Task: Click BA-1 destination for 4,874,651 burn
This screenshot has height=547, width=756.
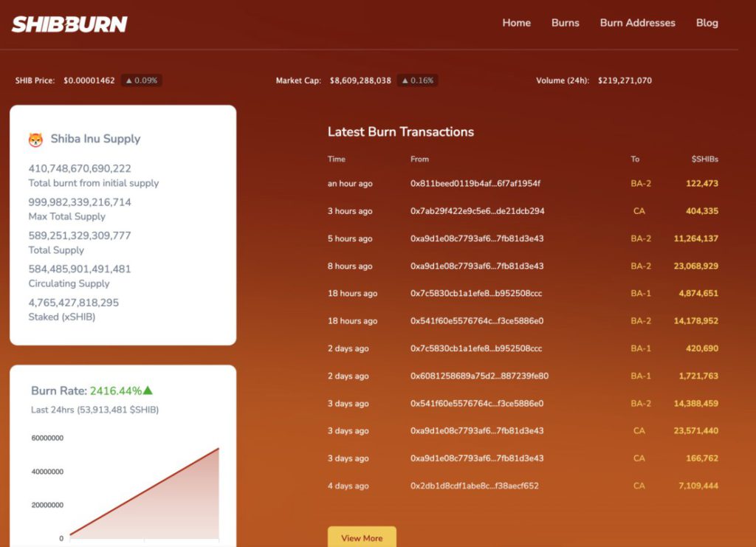Action: coord(640,294)
